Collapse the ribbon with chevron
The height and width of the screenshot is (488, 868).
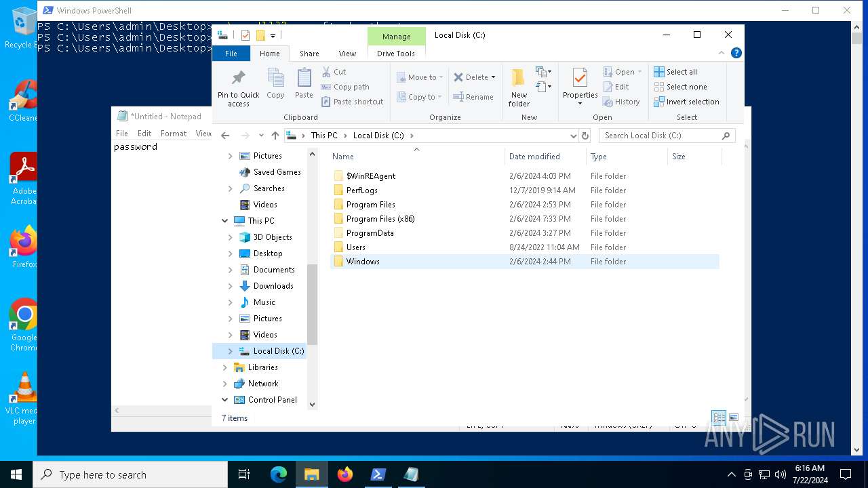tap(722, 53)
